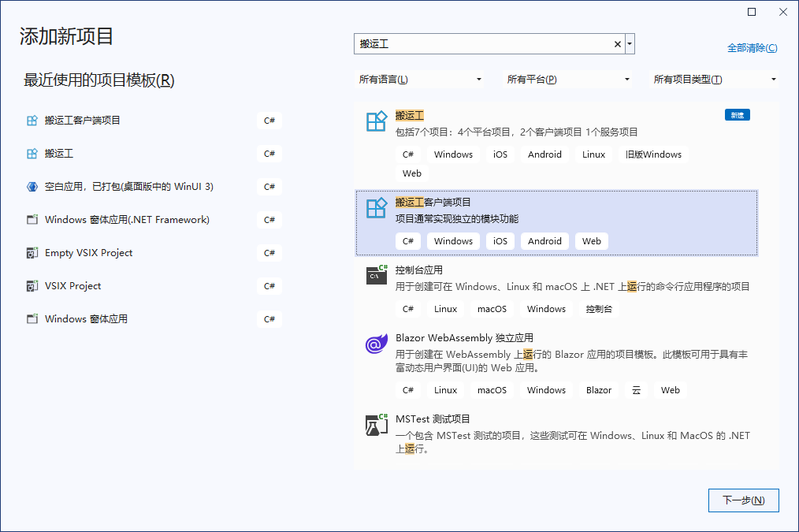Click the 搬运工 icon in recent templates list

[32, 154]
